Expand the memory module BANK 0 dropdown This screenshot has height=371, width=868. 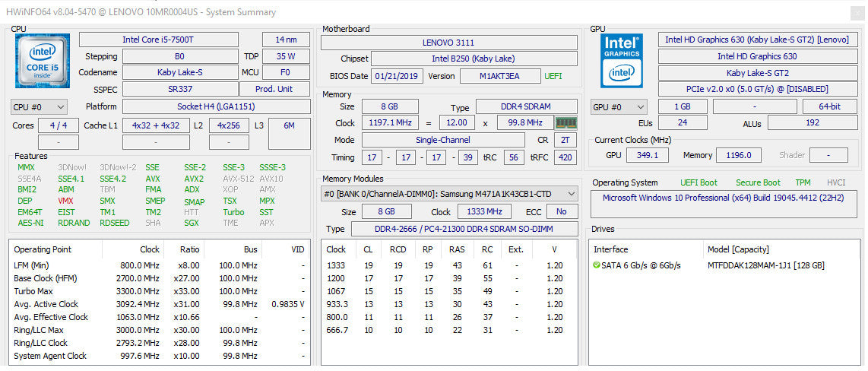click(x=449, y=194)
